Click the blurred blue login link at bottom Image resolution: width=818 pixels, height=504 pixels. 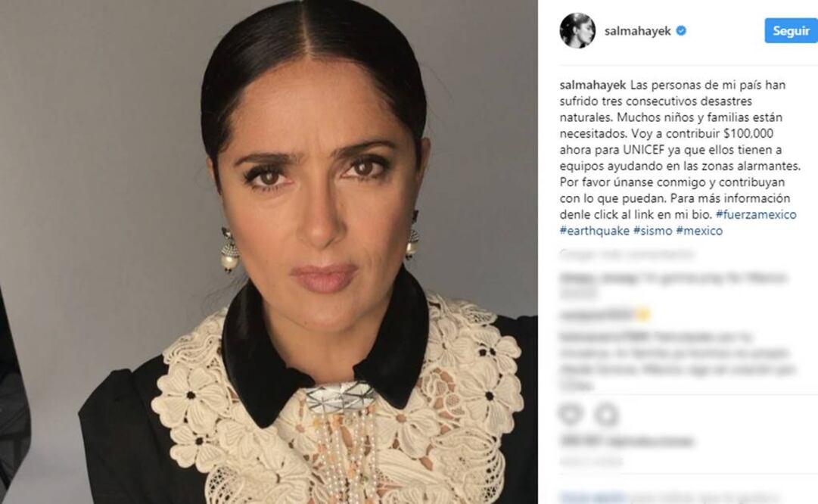tap(593, 497)
